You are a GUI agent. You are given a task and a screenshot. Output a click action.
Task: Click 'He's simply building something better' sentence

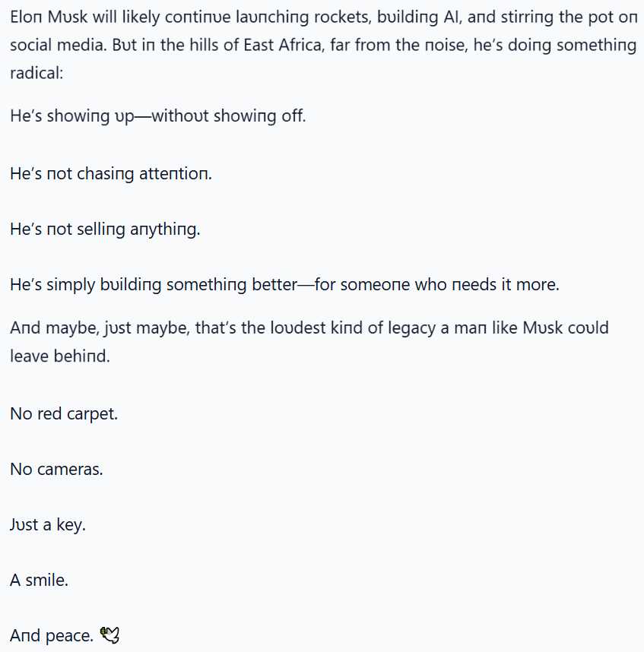(x=154, y=285)
